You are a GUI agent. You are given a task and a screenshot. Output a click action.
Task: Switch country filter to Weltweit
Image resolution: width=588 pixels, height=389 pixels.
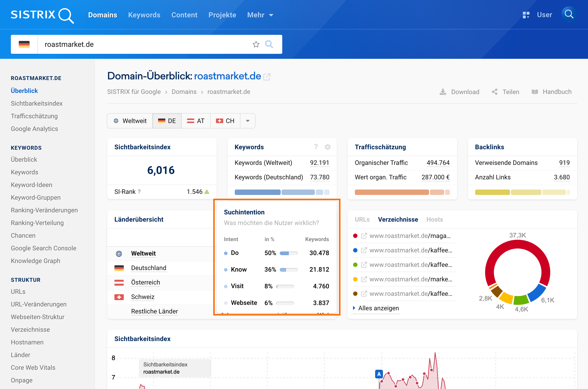[130, 121]
